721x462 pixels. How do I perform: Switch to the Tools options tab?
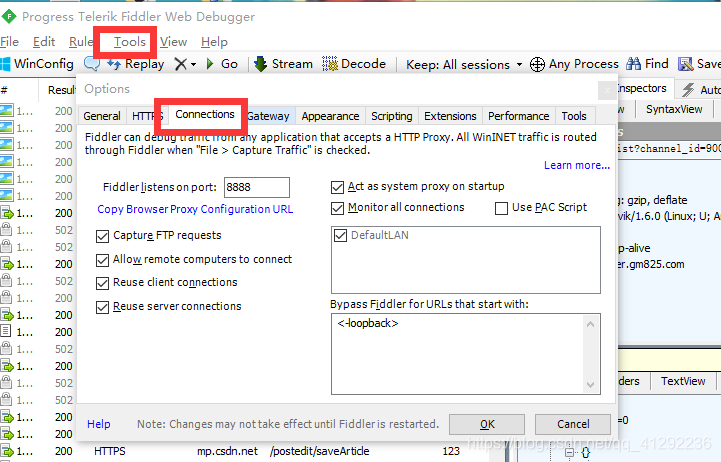coord(574,116)
